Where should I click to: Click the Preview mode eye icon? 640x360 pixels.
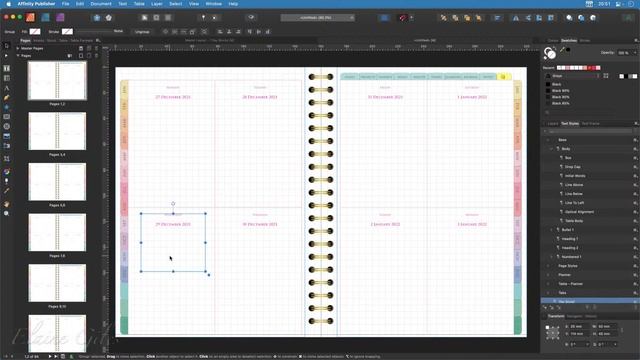pos(251,17)
